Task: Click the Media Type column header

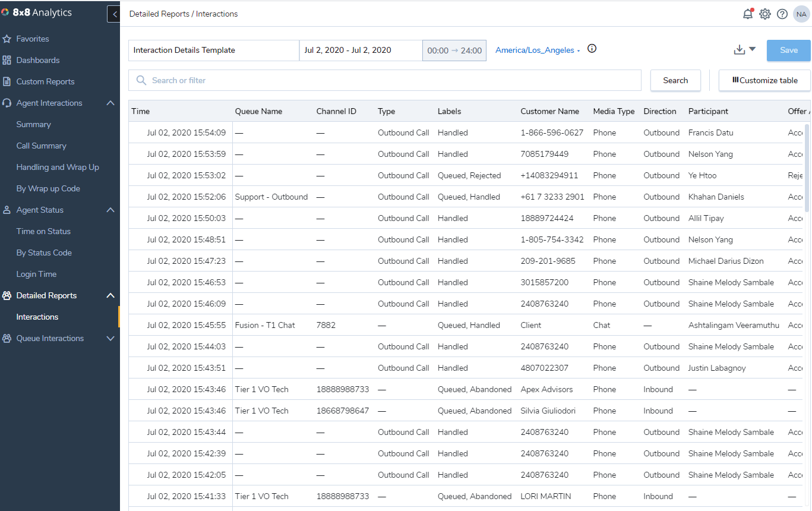Action: pos(614,111)
